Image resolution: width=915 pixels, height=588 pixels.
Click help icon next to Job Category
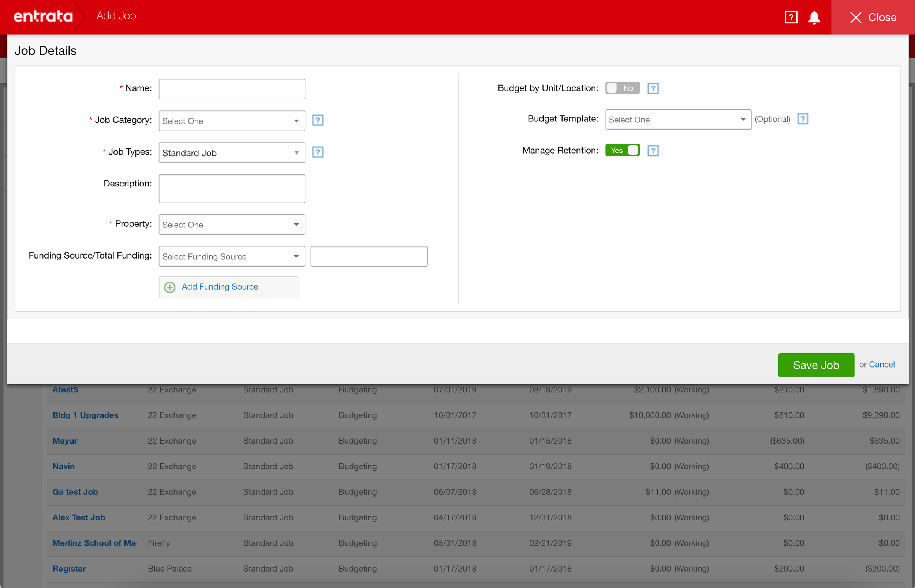pos(317,120)
